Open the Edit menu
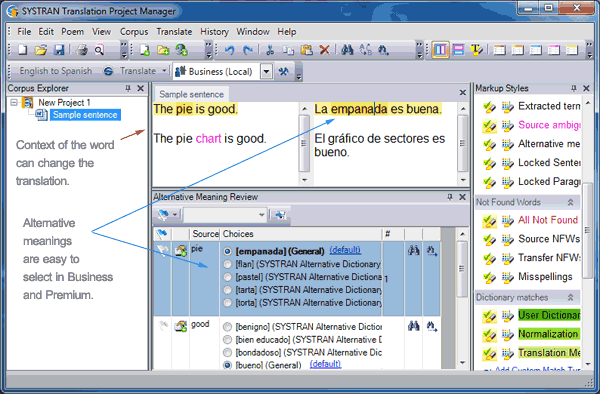The width and height of the screenshot is (600, 394). tap(46, 32)
